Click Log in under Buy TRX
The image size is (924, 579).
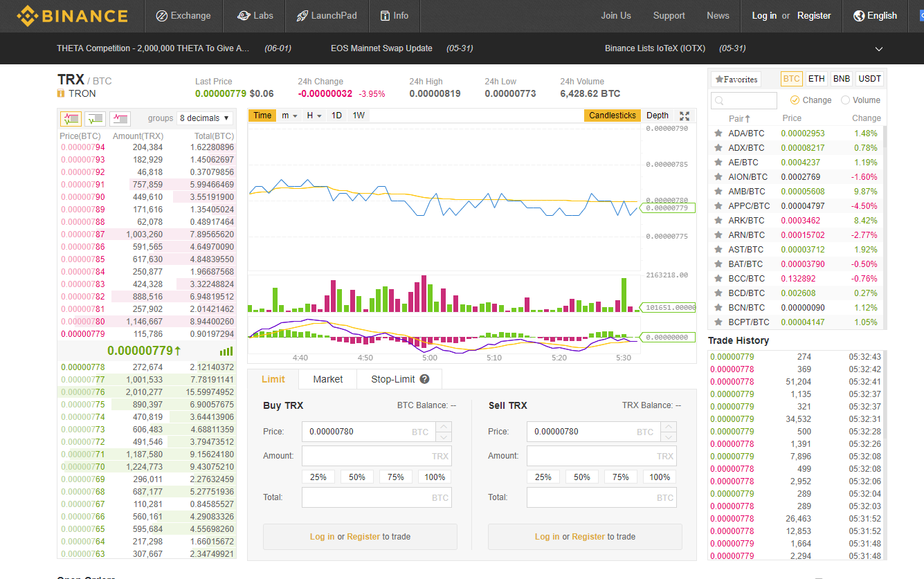322,537
